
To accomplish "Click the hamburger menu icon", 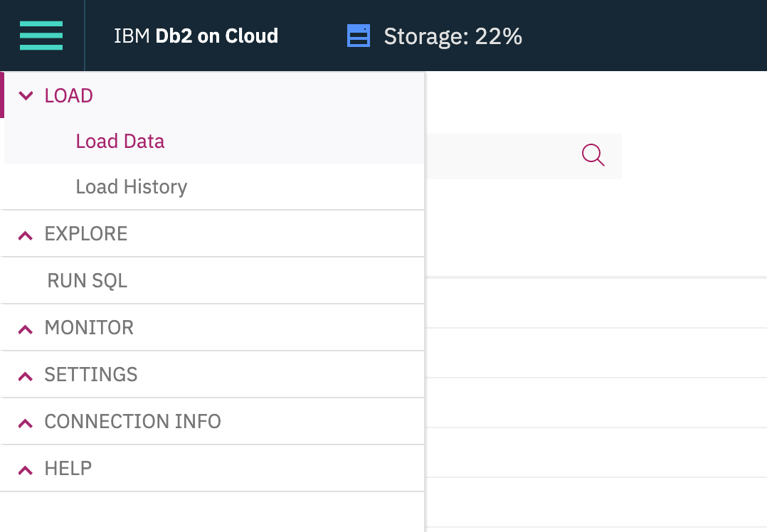I will [41, 36].
